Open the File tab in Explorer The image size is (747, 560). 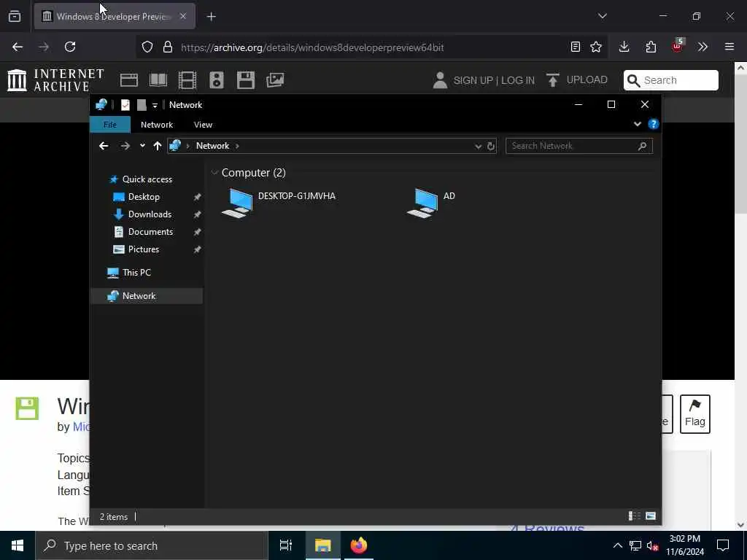pos(110,124)
